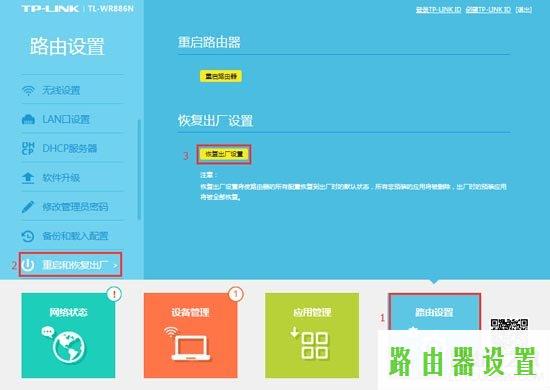This screenshot has height=390, width=550.
Task: Click the 创建TP-LINK ID link
Action: click(x=488, y=10)
